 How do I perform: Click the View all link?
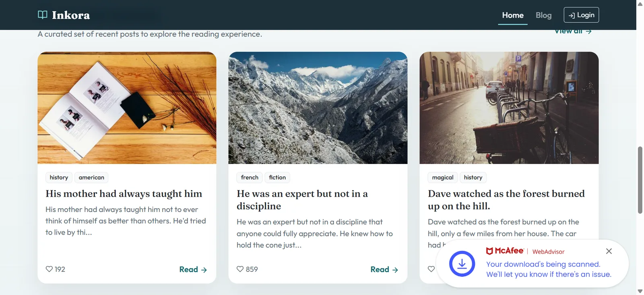click(x=573, y=31)
